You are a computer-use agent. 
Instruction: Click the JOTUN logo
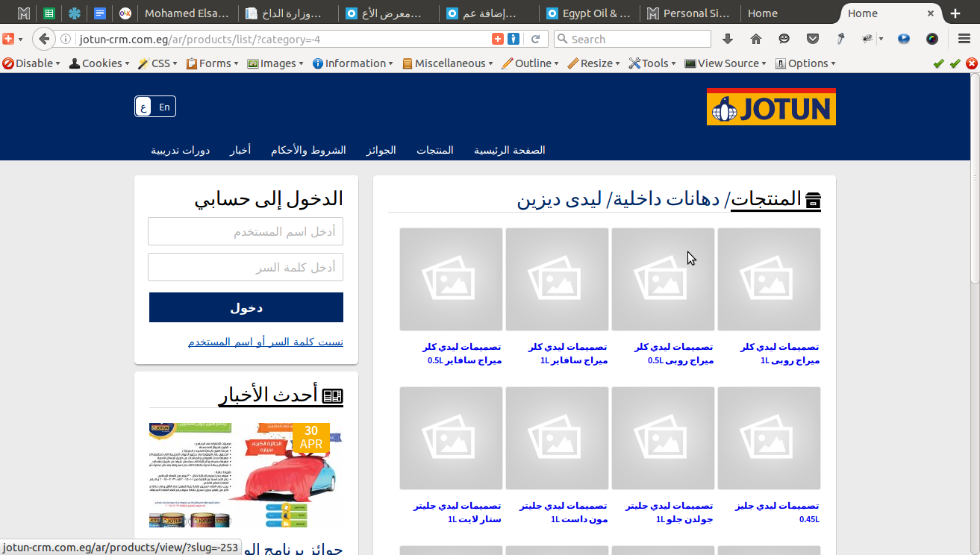point(771,107)
